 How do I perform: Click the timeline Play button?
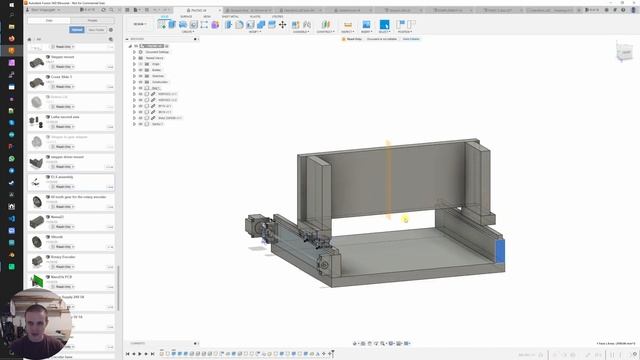click(x=140, y=354)
